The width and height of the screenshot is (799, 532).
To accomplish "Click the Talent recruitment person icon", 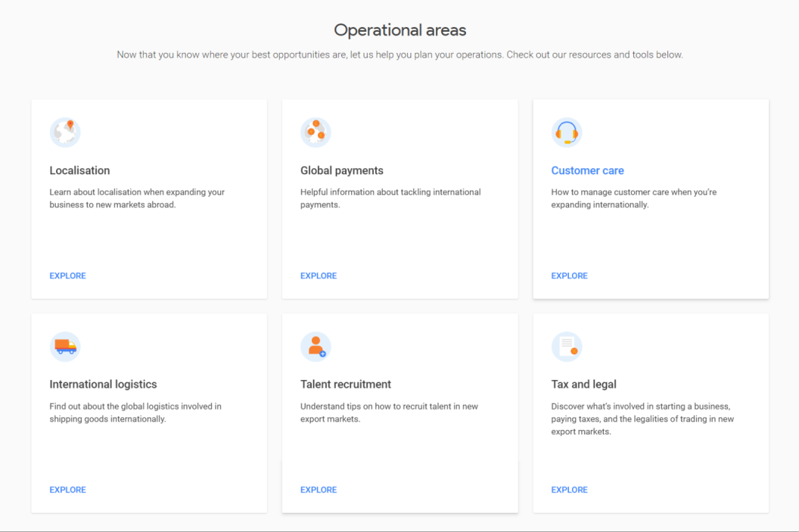I will click(x=316, y=347).
